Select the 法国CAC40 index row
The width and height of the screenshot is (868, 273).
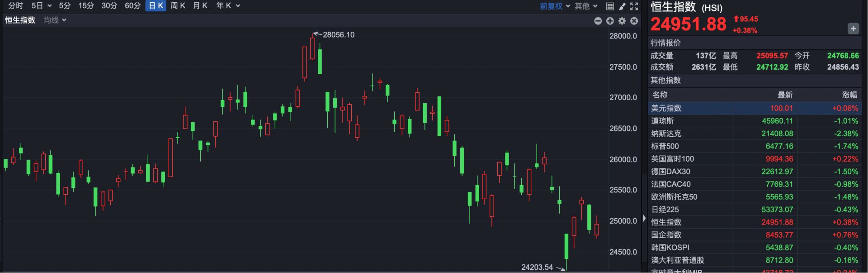(755, 184)
